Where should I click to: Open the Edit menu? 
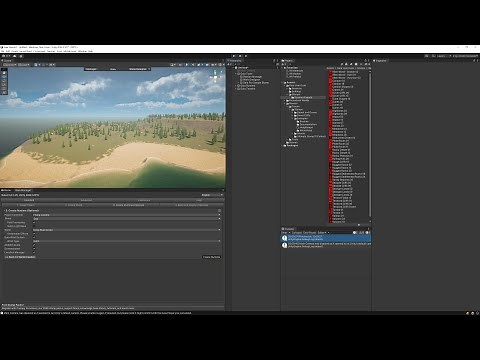[8, 51]
